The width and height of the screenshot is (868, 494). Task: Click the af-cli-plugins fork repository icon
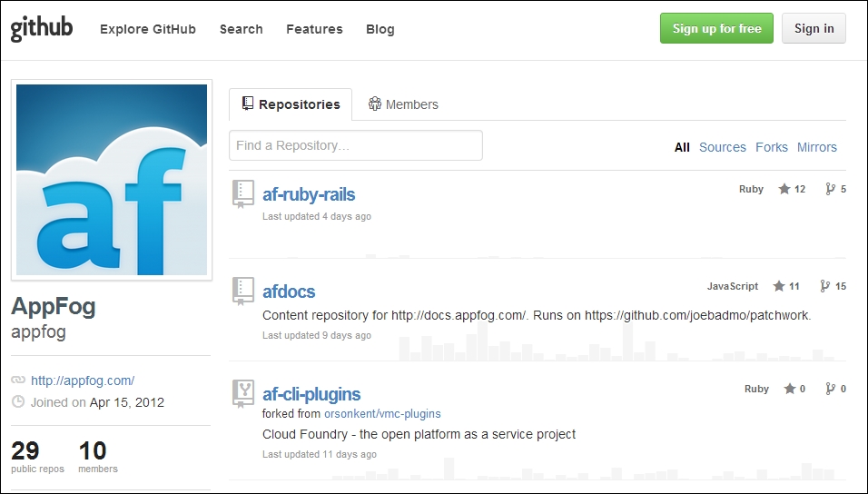[242, 393]
